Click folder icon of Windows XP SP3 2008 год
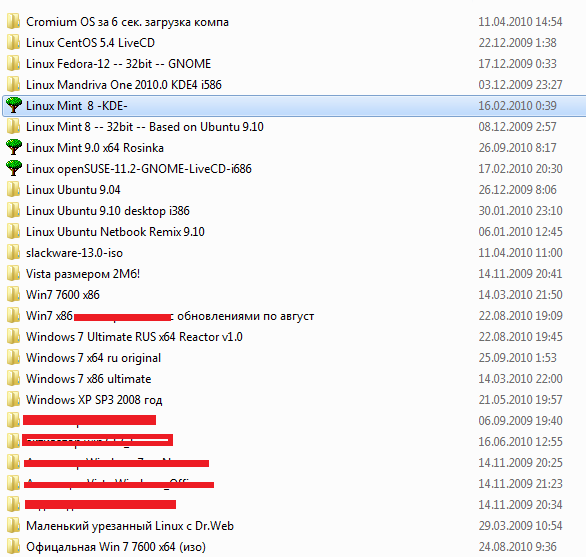Viewport: 586px width, 557px height. [x=13, y=399]
